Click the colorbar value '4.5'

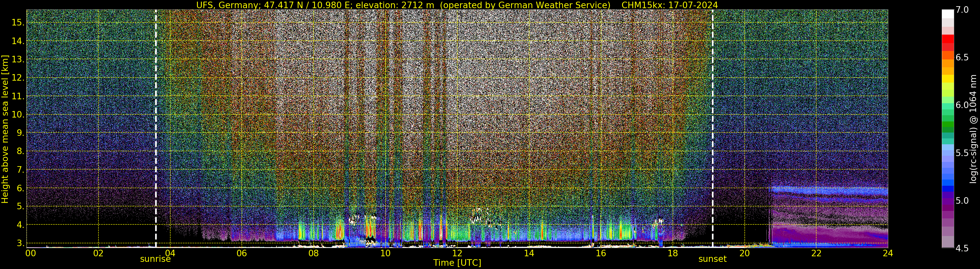pyautogui.click(x=962, y=248)
